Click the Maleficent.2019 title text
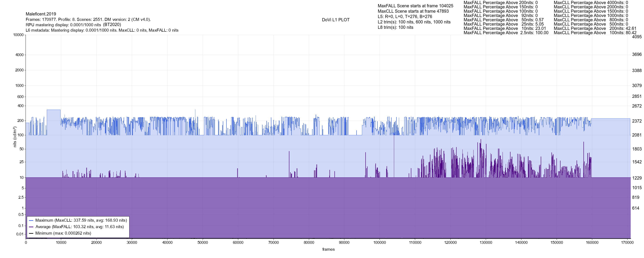This screenshot has height=258, width=644. 41,14
